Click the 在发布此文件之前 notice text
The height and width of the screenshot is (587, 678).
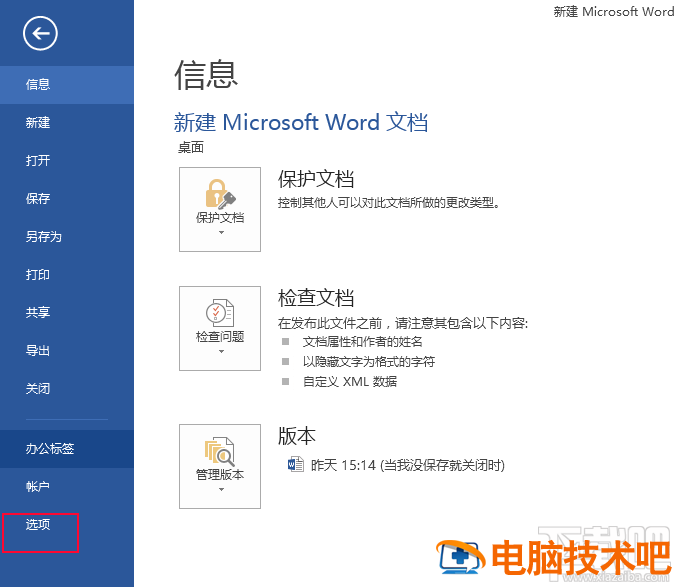403,323
